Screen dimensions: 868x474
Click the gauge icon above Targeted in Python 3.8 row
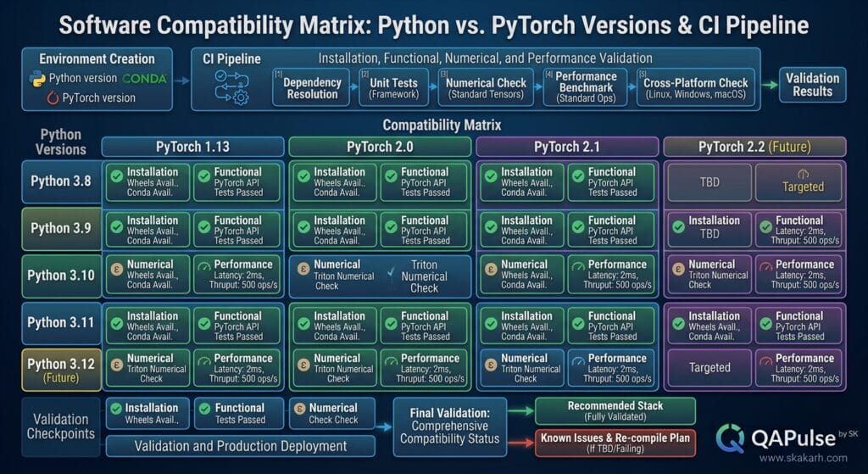803,174
